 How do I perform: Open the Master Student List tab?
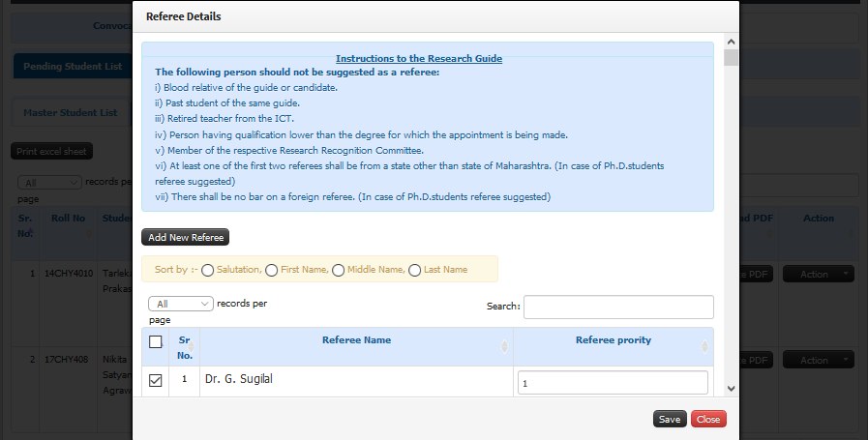point(70,113)
